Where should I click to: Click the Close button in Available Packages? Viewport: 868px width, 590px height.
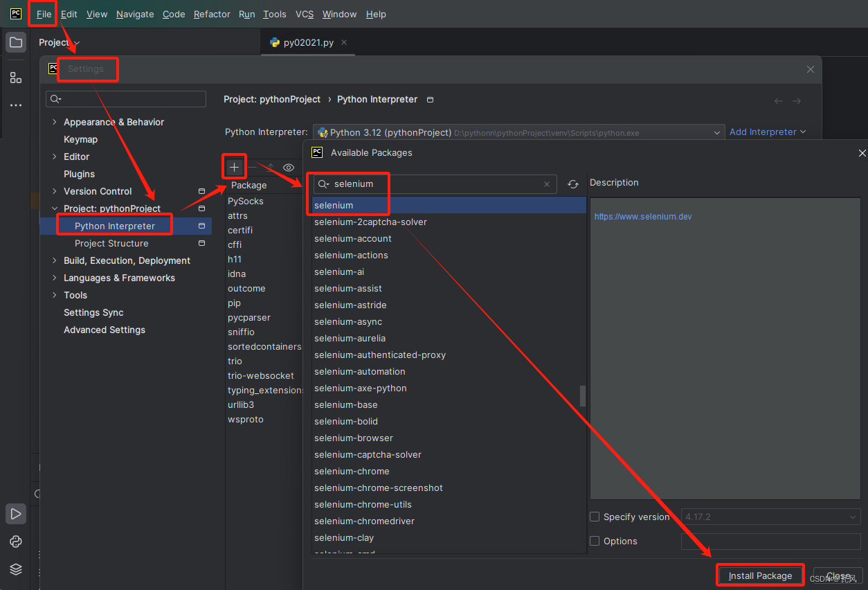click(838, 575)
